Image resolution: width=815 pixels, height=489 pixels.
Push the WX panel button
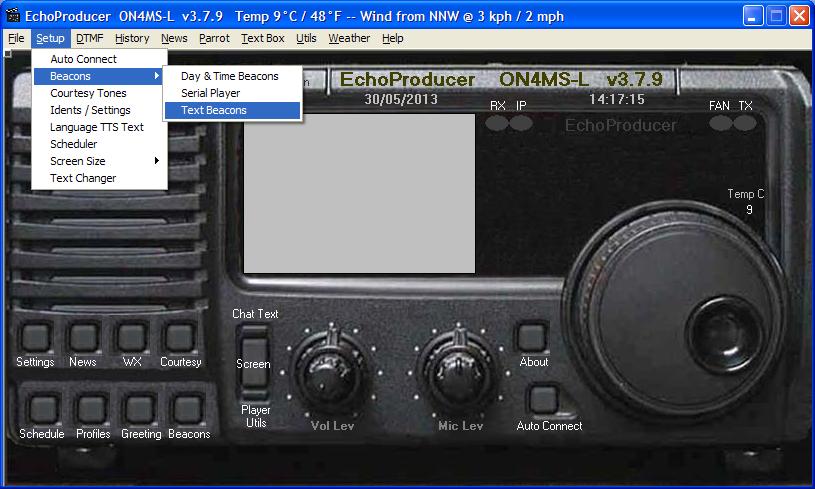pos(132,338)
